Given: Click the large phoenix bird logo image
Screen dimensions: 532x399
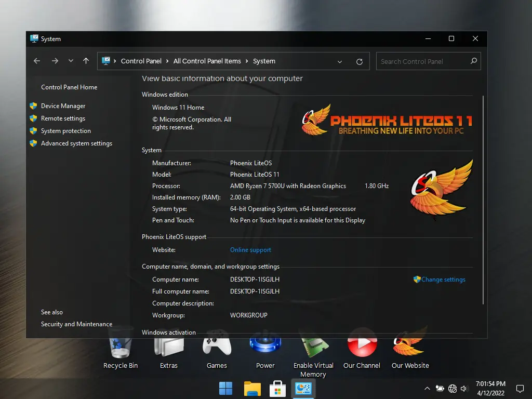Looking at the screenshot, I should 441,189.
